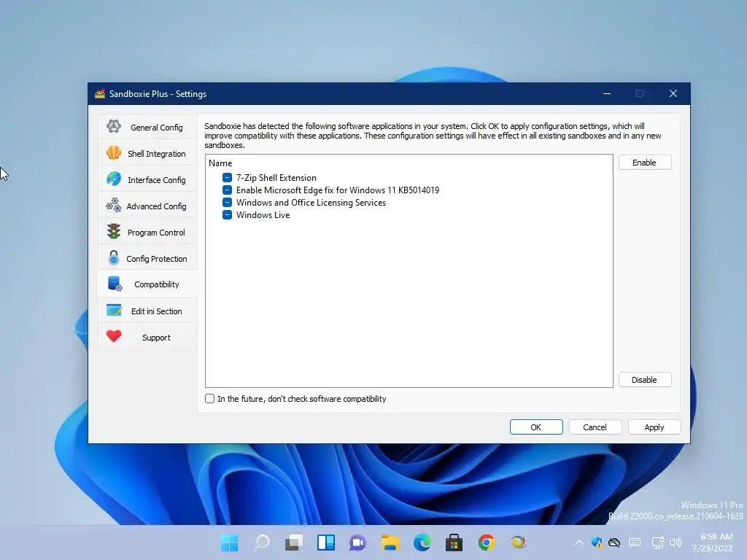Select the 'Windows Live' row text
Screen dimensions: 747x560
point(263,215)
